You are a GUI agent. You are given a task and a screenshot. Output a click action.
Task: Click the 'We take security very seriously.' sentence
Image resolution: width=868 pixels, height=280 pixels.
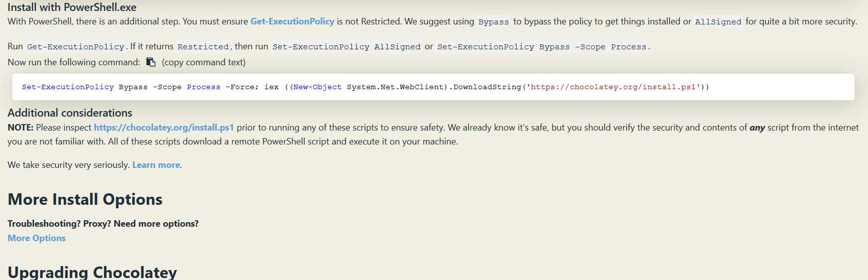pyautogui.click(x=69, y=165)
